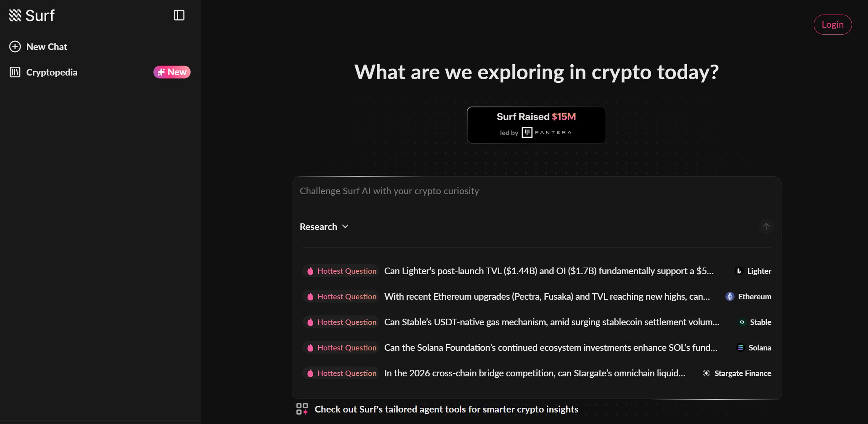Collapse the sidebar panel toggle
The image size is (868, 424).
tap(179, 15)
